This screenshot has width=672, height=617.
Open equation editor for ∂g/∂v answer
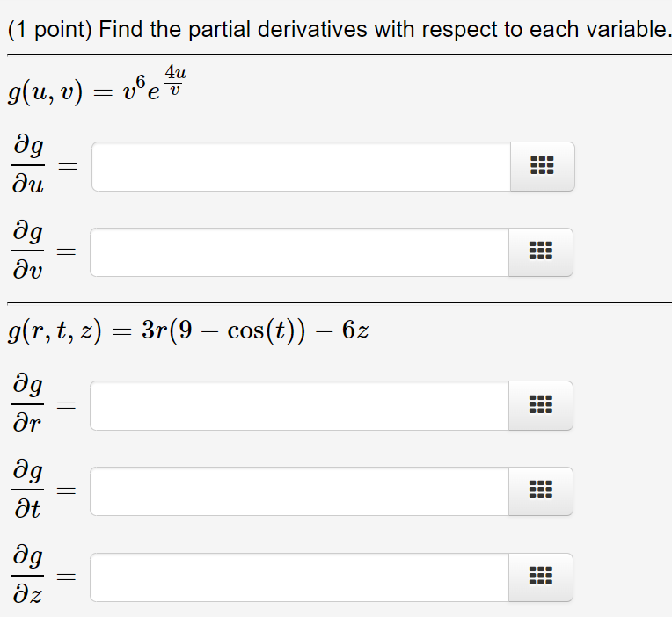coord(541,251)
